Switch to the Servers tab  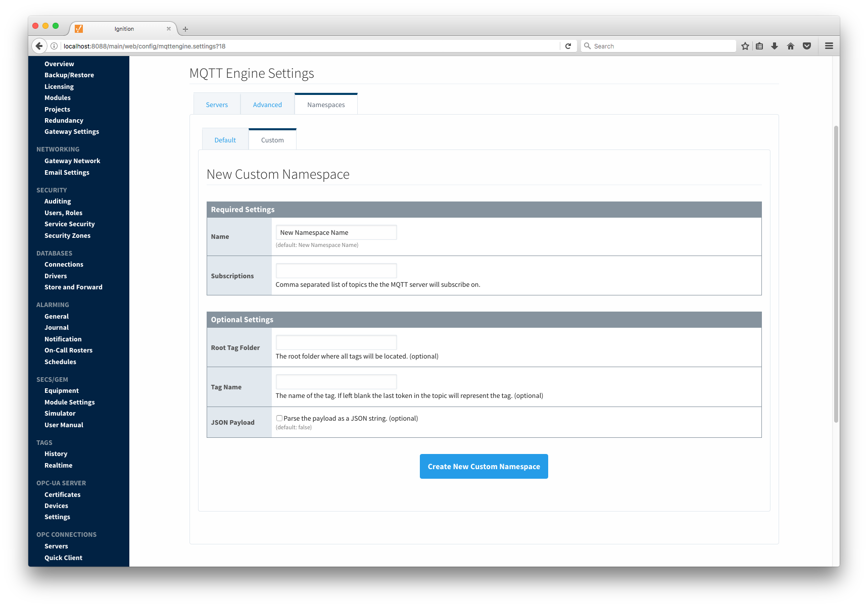[x=217, y=105]
